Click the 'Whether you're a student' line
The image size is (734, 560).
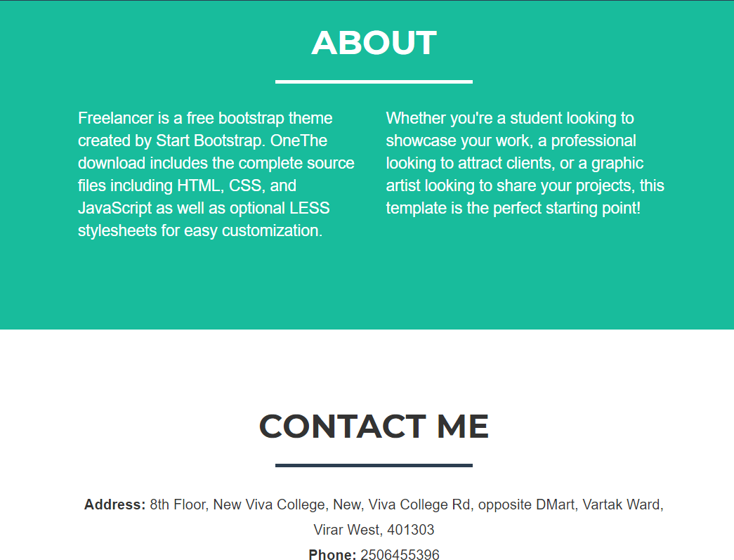[x=510, y=118]
